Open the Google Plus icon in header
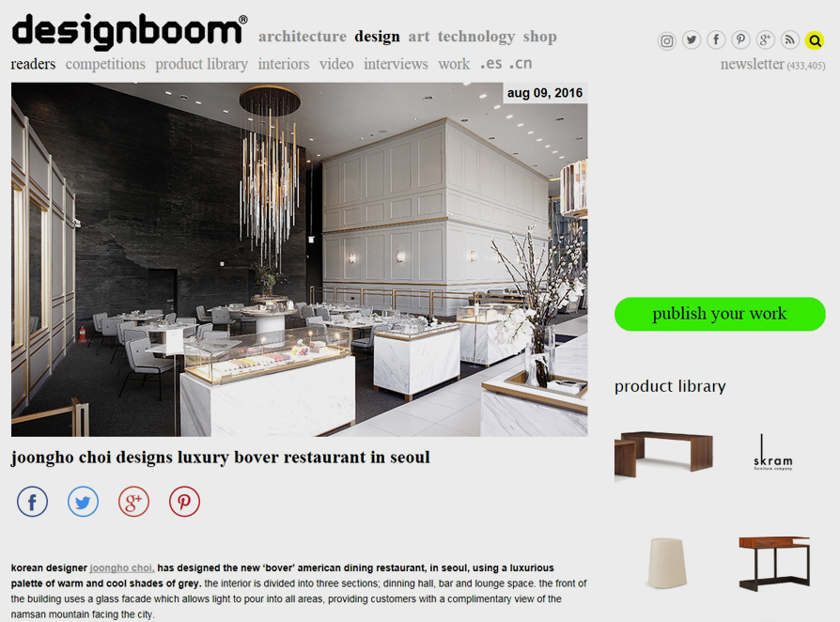The height and width of the screenshot is (622, 840). tap(765, 39)
